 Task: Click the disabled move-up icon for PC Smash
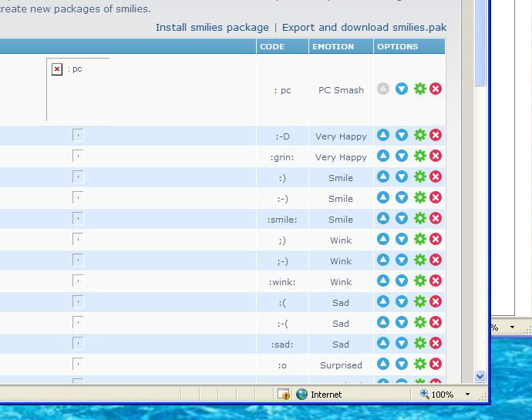[x=383, y=89]
